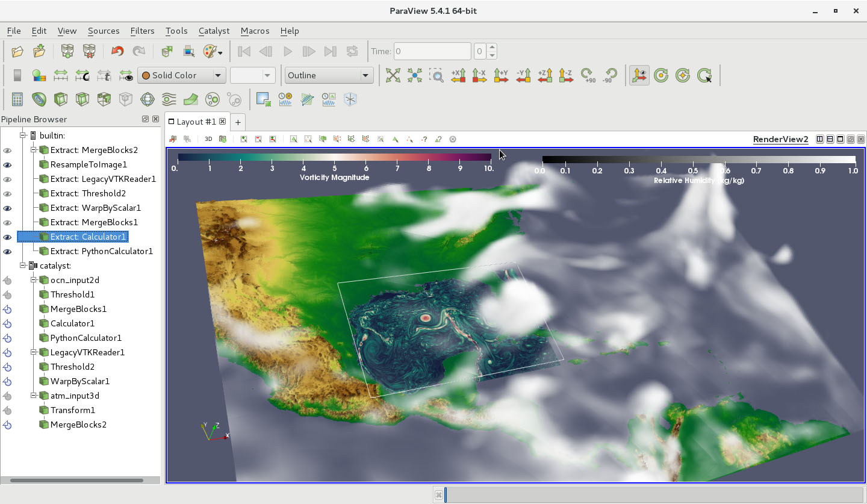Open the Catalyst menu
Viewport: 867px width, 504px height.
(214, 31)
